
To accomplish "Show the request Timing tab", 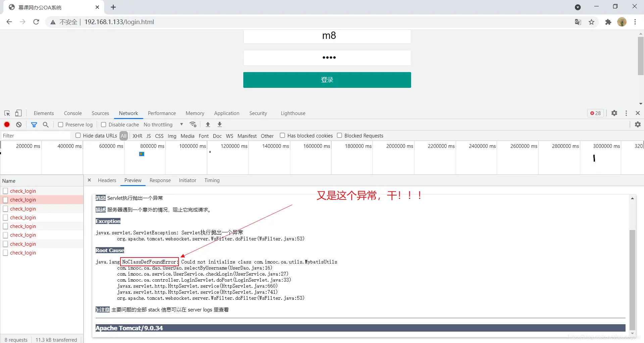I will tap(212, 180).
